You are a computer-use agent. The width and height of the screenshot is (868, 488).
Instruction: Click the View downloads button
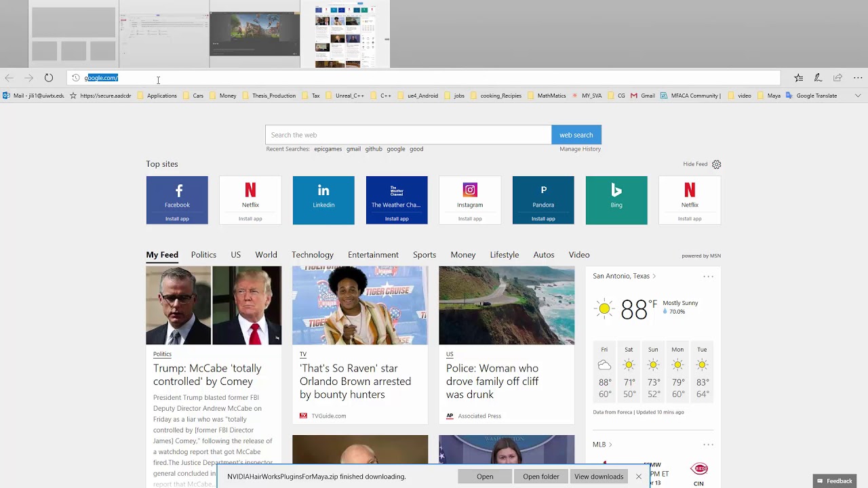click(x=599, y=476)
